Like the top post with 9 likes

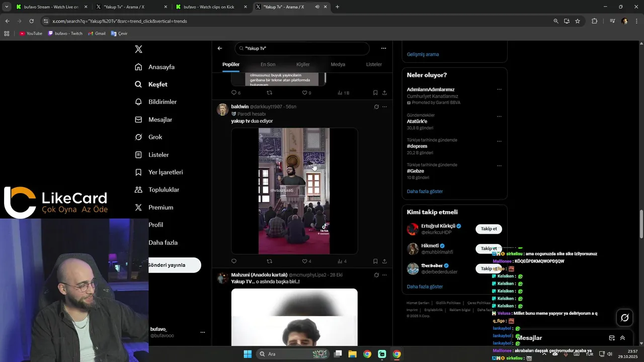click(306, 93)
